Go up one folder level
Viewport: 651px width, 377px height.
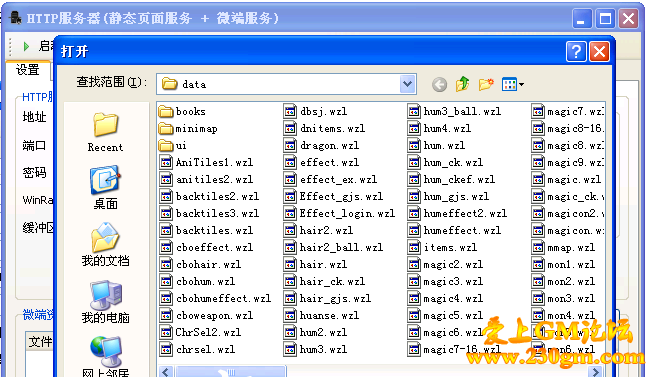coord(463,84)
